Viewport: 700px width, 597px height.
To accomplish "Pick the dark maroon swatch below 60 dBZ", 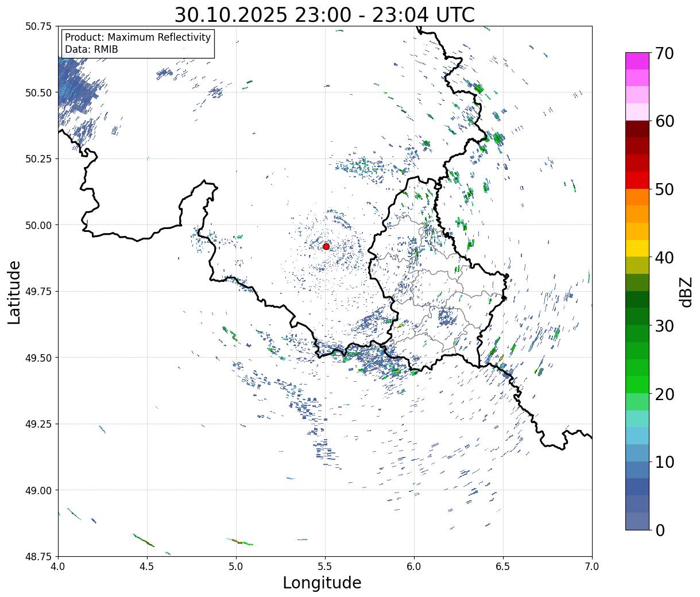I will point(637,129).
